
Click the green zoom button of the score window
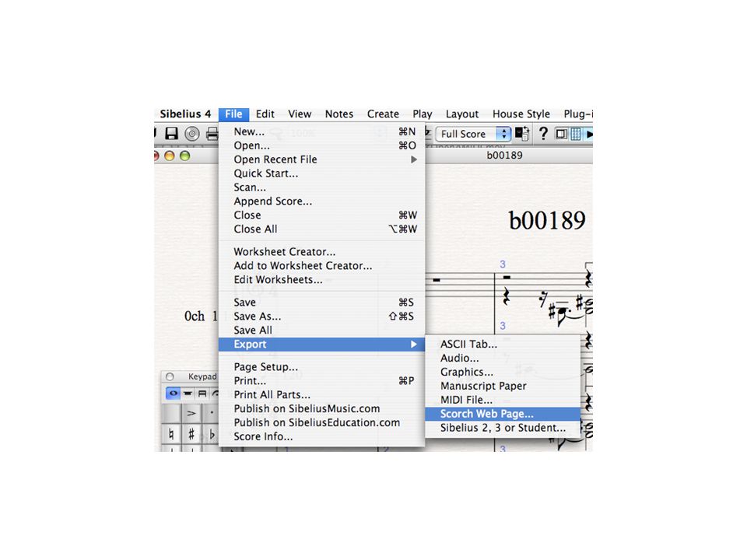185,156
